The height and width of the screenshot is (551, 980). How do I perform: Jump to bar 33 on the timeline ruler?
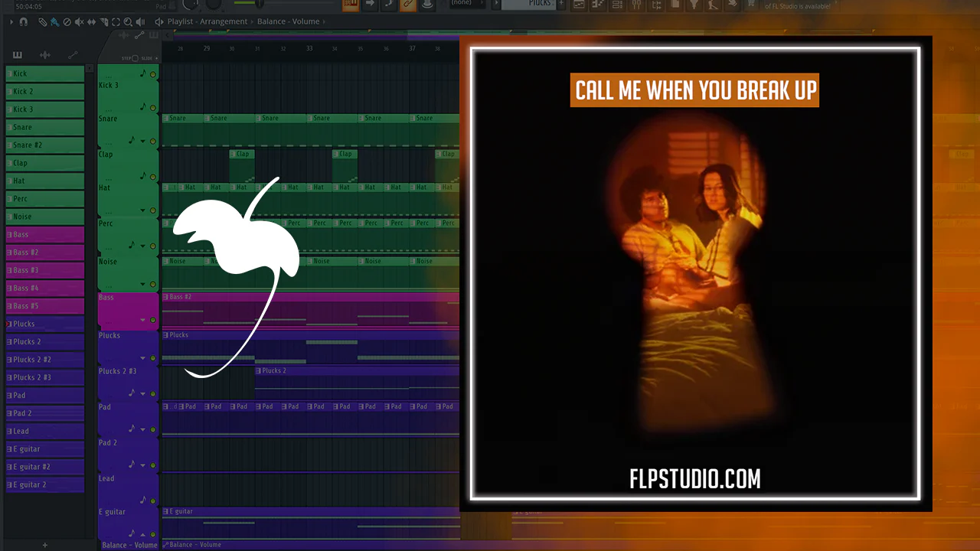(x=309, y=48)
